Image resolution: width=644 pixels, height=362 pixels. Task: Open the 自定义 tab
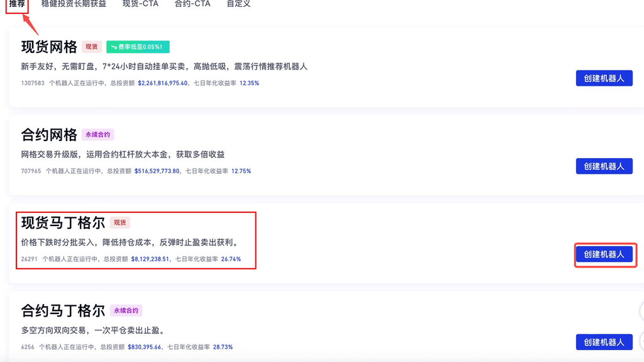tap(238, 4)
